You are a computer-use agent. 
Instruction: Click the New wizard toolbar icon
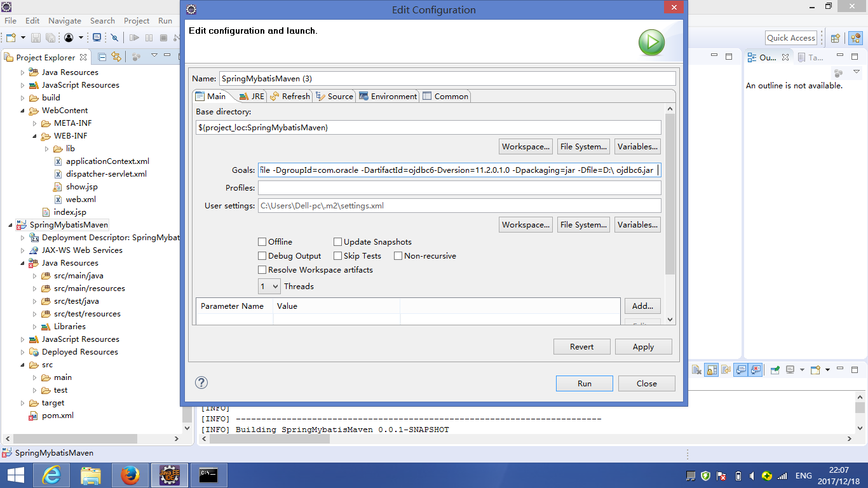[x=11, y=38]
